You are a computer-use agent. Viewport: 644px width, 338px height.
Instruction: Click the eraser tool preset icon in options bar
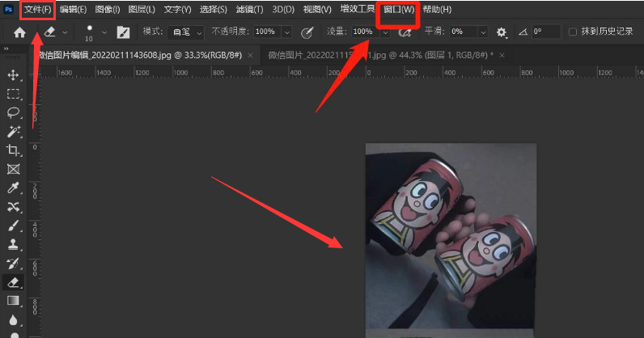49,32
